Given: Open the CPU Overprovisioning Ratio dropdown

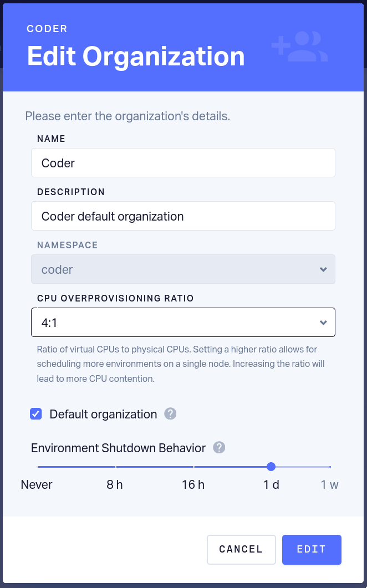Looking at the screenshot, I should pos(183,323).
